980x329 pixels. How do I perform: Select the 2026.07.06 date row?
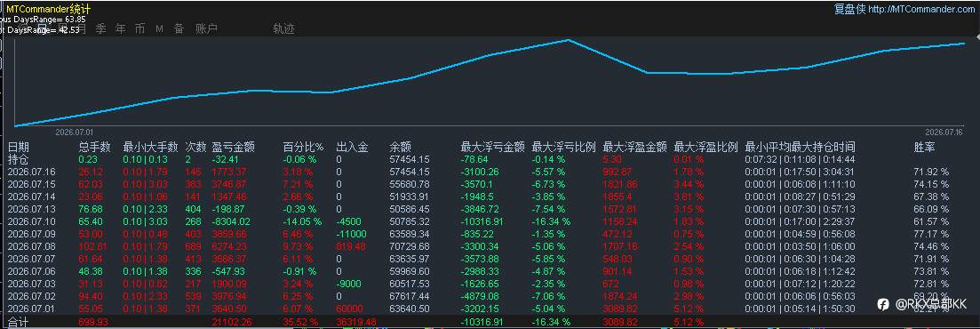click(x=32, y=271)
